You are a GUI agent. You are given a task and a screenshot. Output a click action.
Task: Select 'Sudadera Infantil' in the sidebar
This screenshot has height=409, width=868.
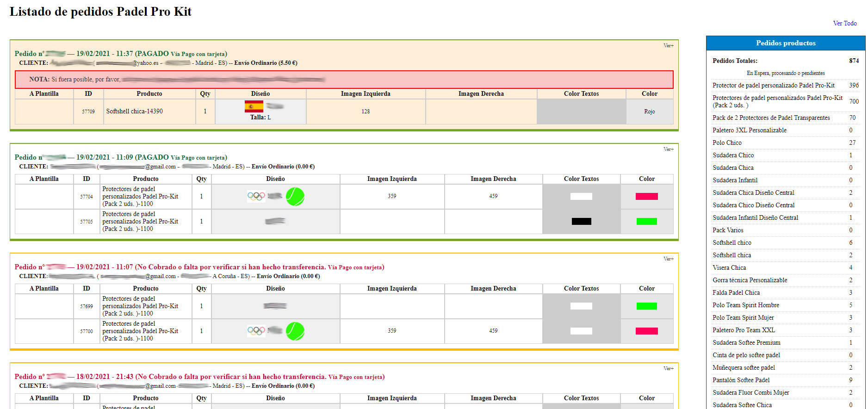coord(786,180)
